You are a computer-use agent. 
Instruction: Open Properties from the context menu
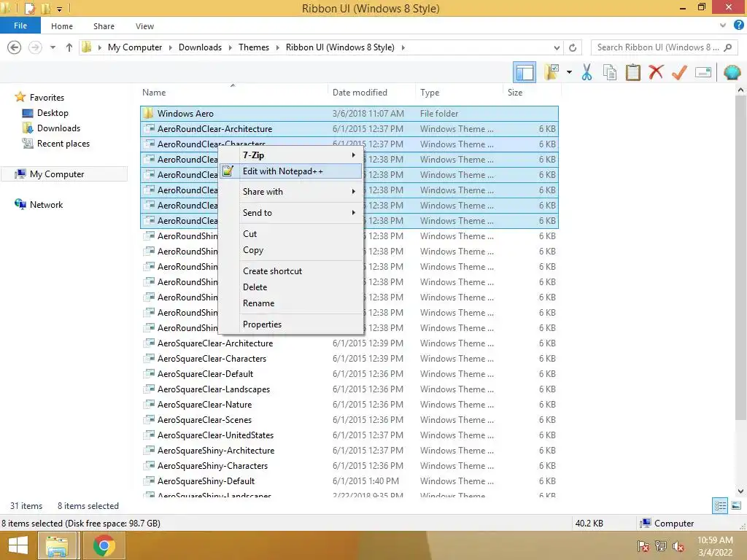pyautogui.click(x=291, y=324)
